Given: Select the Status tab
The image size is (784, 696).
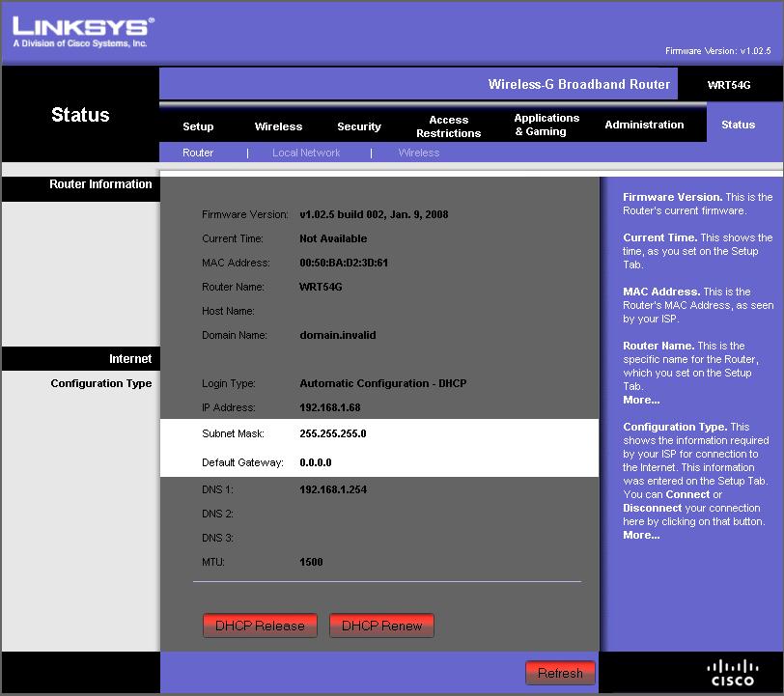Looking at the screenshot, I should [738, 125].
